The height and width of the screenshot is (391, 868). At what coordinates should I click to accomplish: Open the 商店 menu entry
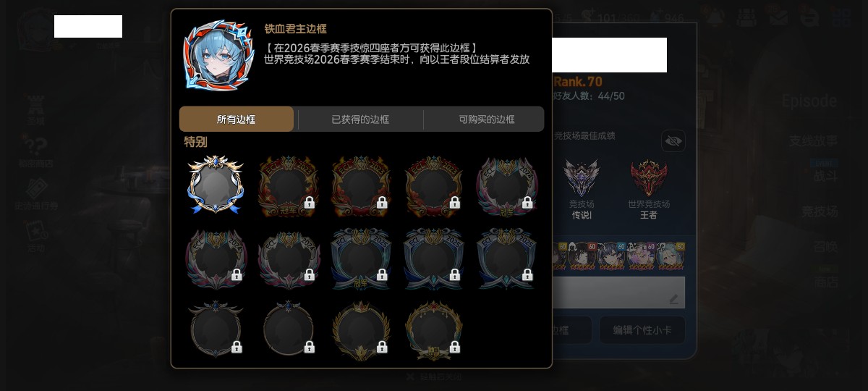pos(826,281)
